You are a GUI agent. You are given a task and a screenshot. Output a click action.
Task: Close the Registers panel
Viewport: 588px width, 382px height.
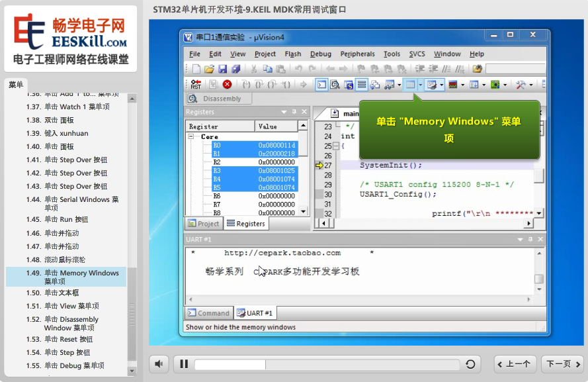304,112
